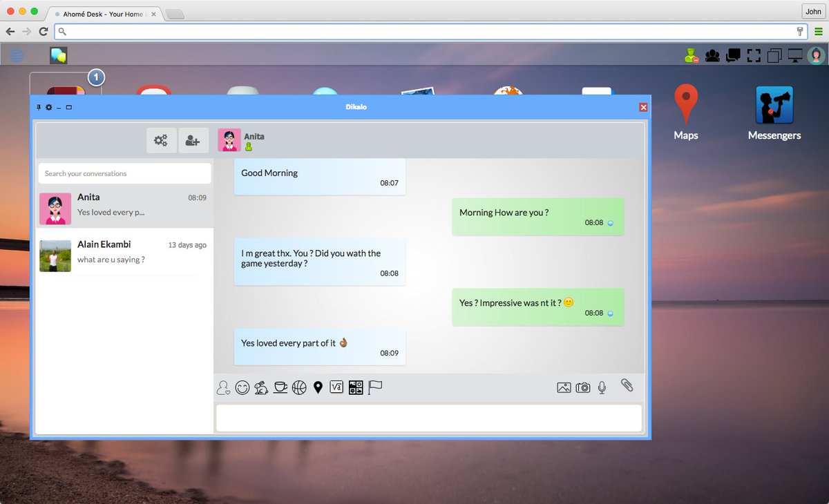
Task: Click the gear icon in Dikalo title bar
Action: click(48, 107)
